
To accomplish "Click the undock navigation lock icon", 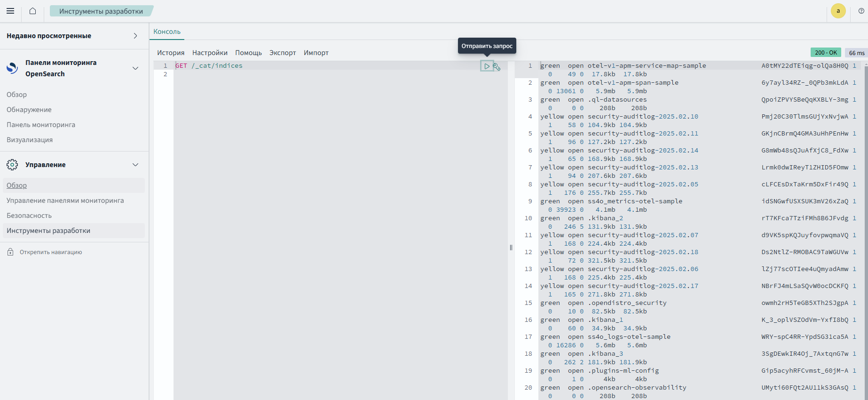I will coord(10,252).
